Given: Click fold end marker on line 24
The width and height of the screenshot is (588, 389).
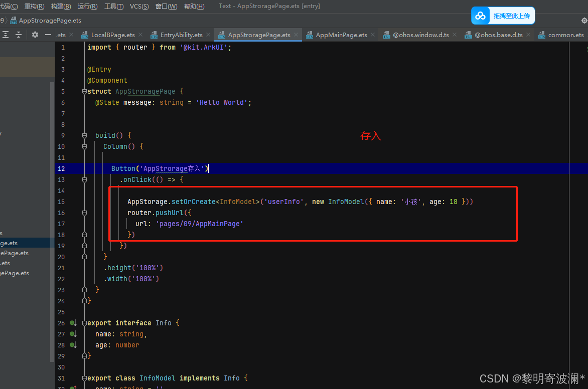Looking at the screenshot, I should 84,301.
